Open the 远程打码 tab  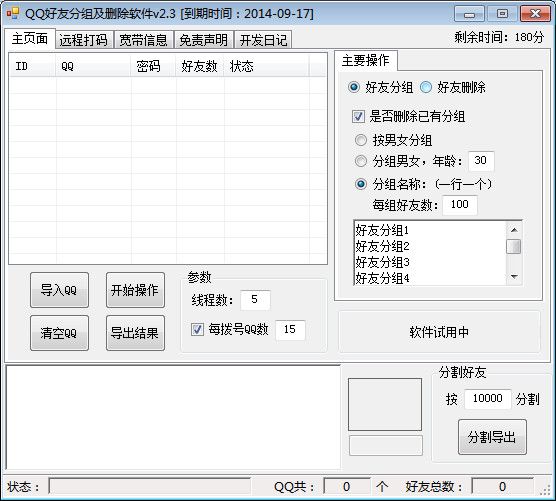(x=84, y=40)
